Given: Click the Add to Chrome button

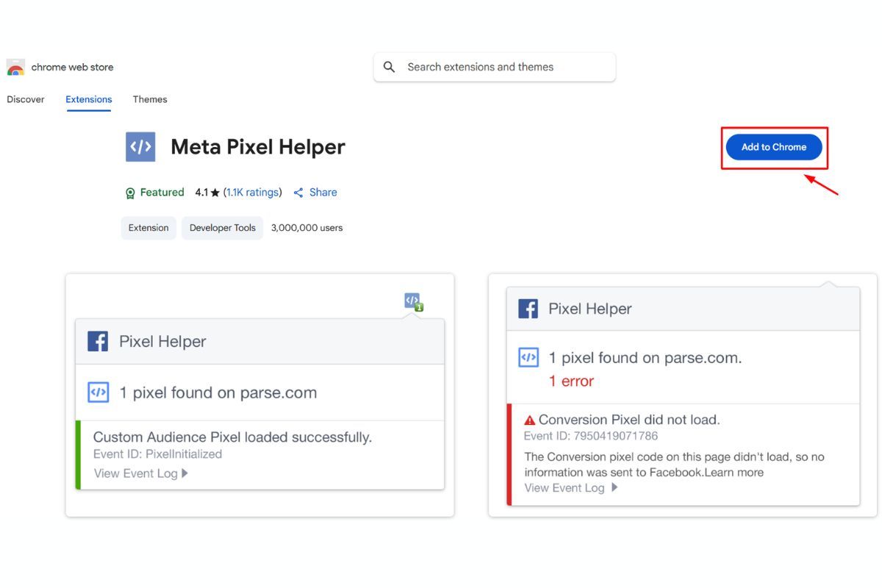Looking at the screenshot, I should 773,147.
